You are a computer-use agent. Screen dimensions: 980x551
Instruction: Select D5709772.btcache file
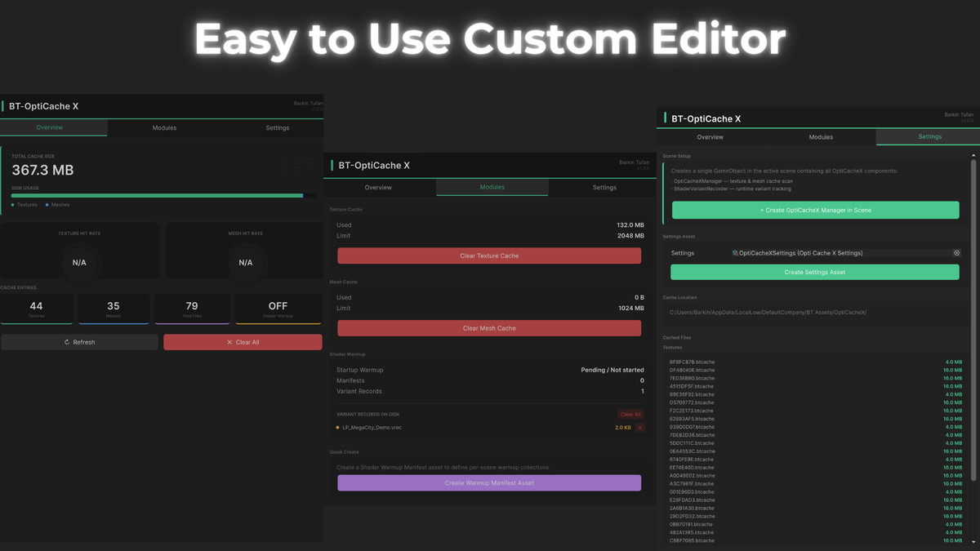click(x=693, y=402)
